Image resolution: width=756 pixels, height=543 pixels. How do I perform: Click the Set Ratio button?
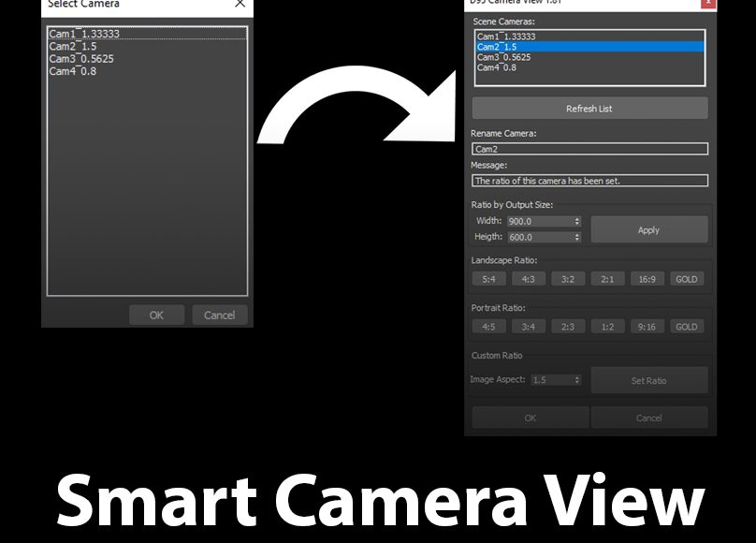(x=648, y=381)
